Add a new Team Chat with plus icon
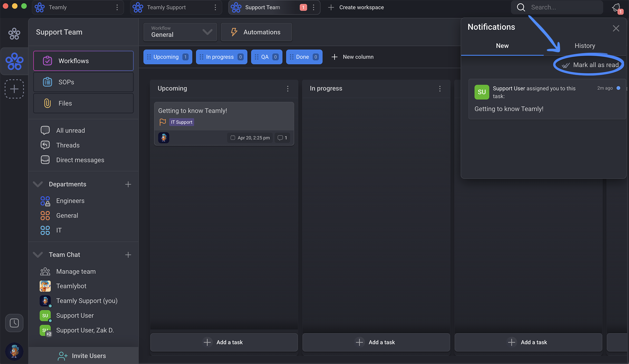 click(x=128, y=254)
